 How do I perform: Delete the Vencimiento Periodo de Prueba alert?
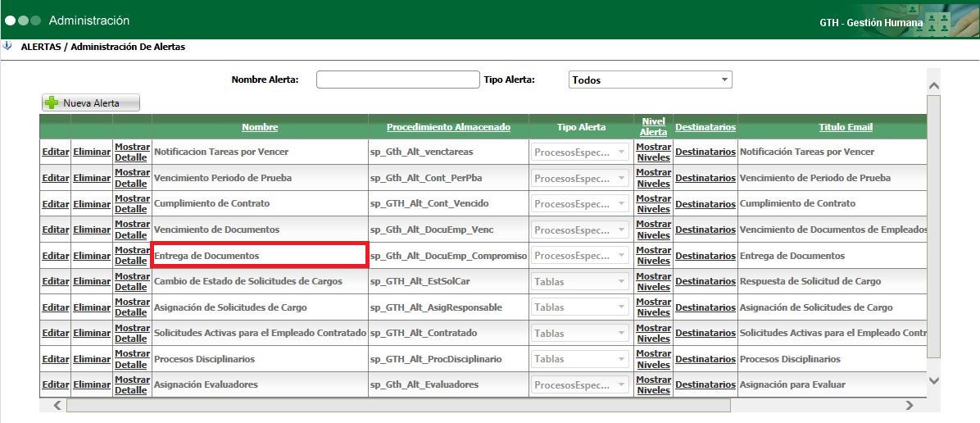pos(91,178)
